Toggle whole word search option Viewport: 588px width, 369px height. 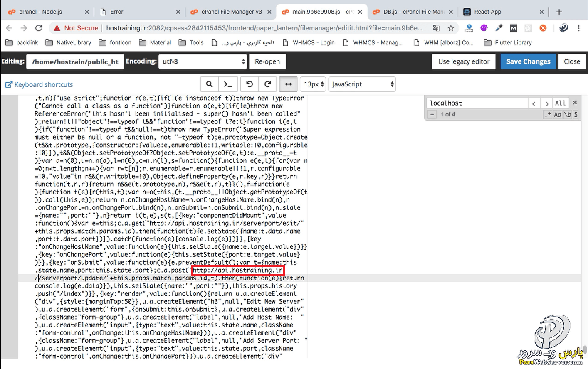point(567,115)
